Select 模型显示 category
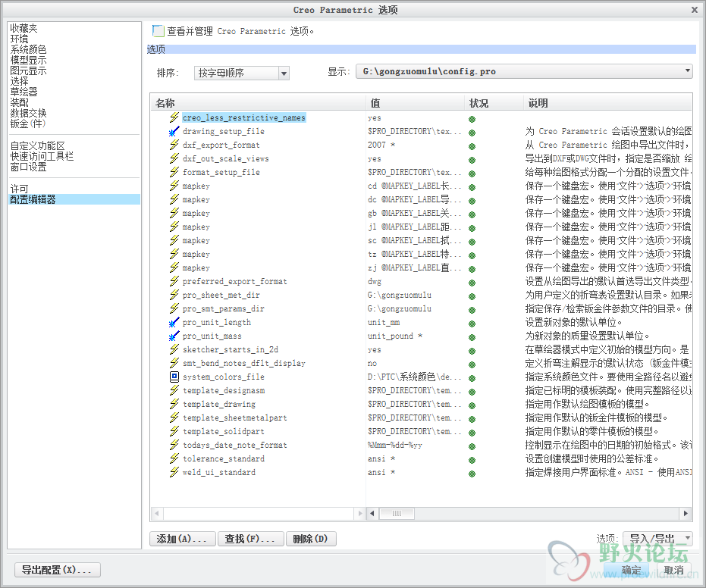 coord(28,61)
